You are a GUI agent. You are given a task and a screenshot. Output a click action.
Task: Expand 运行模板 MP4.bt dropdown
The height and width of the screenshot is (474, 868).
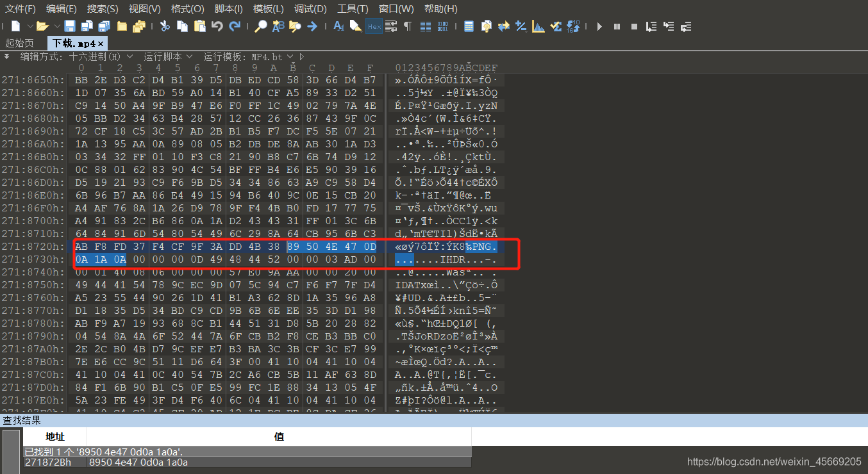coord(290,56)
